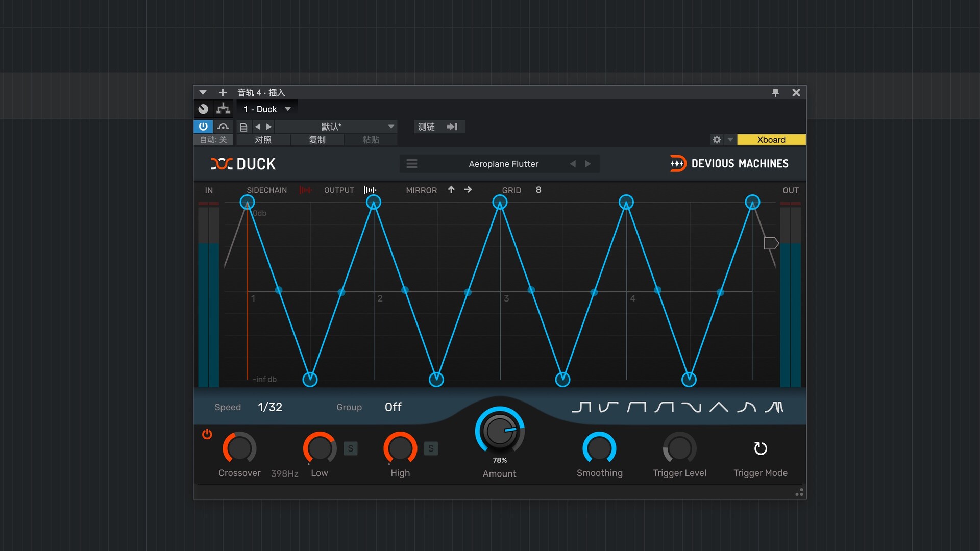Click the 对照 compare button

coord(263,140)
